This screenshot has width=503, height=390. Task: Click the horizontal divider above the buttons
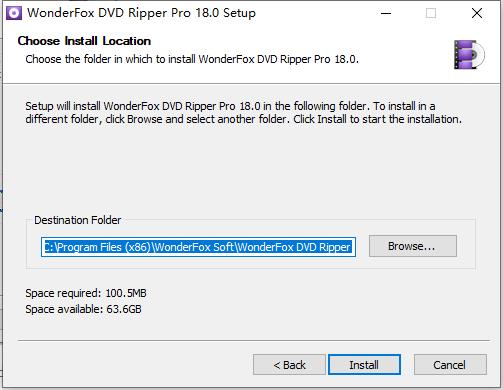click(x=254, y=341)
